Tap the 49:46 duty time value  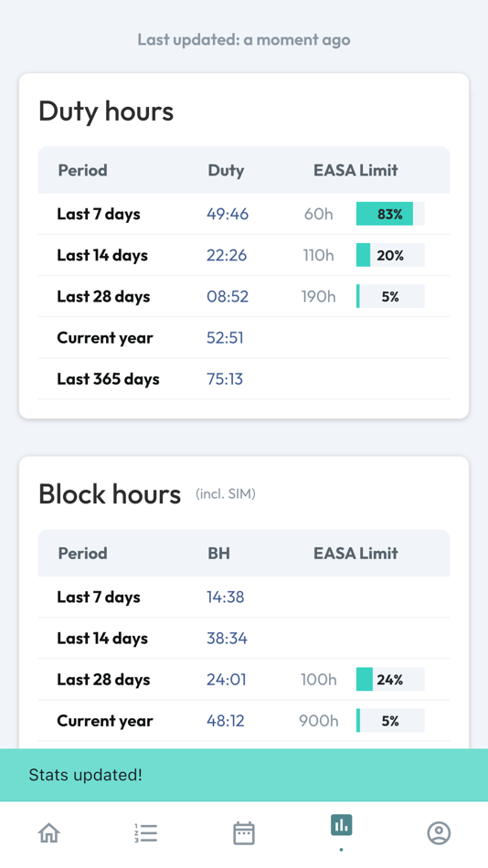pos(228,214)
